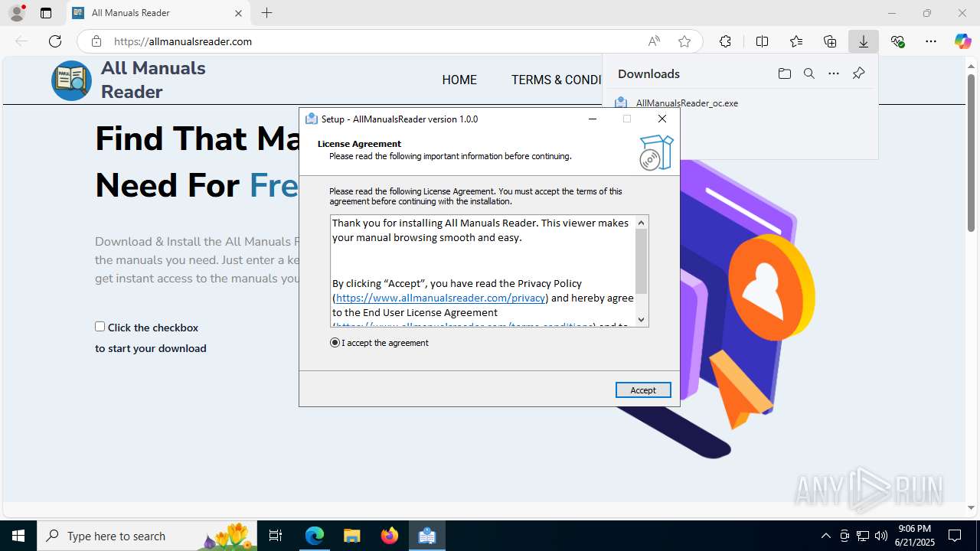Open downloads folder icon
Viewport: 980px width, 551px height.
pyautogui.click(x=784, y=73)
